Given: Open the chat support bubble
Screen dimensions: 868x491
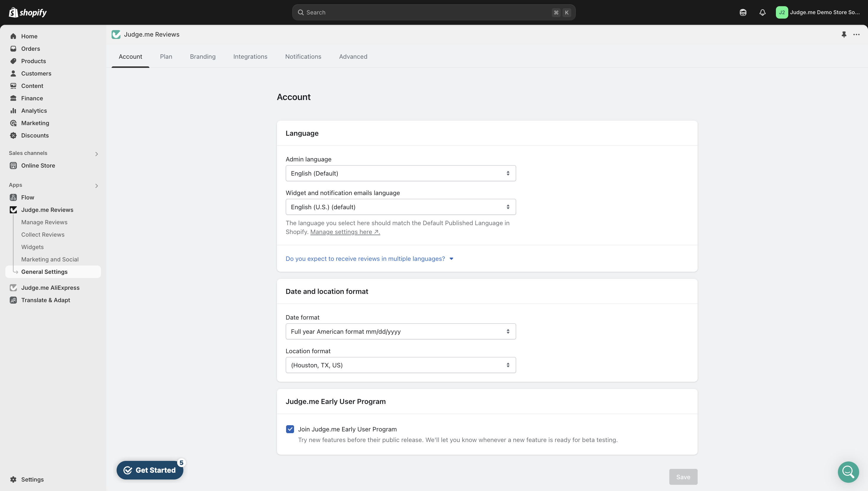Looking at the screenshot, I should click(848, 472).
